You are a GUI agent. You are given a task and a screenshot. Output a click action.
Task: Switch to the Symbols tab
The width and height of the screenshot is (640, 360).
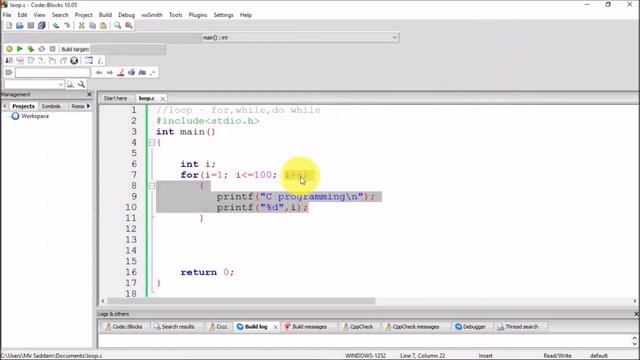pos(51,106)
